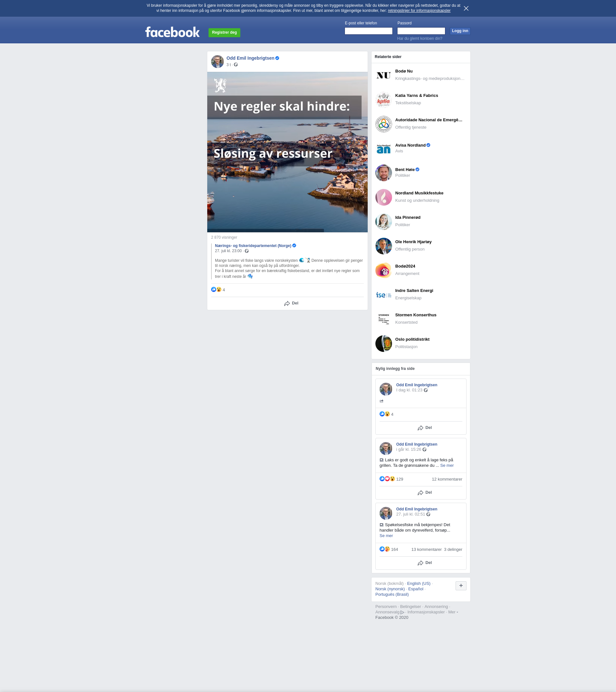This screenshot has width=616, height=692.
Task: Click the like reaction icon under main post
Action: 213,289
